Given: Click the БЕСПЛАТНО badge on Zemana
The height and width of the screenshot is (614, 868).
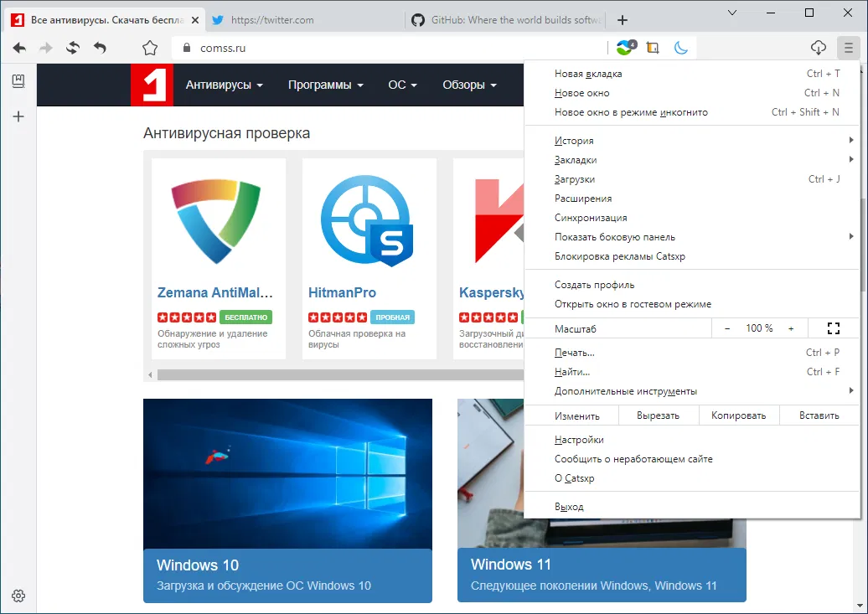Looking at the screenshot, I should [x=245, y=317].
